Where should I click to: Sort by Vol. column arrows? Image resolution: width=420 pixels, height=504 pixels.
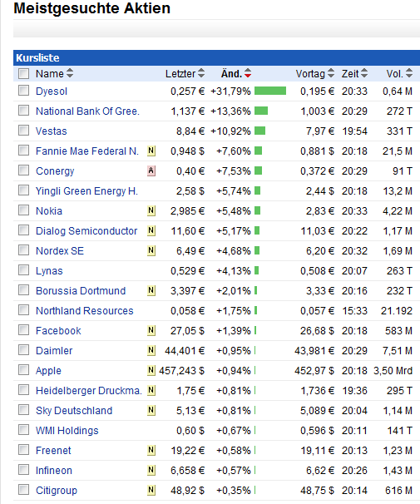pos(409,73)
